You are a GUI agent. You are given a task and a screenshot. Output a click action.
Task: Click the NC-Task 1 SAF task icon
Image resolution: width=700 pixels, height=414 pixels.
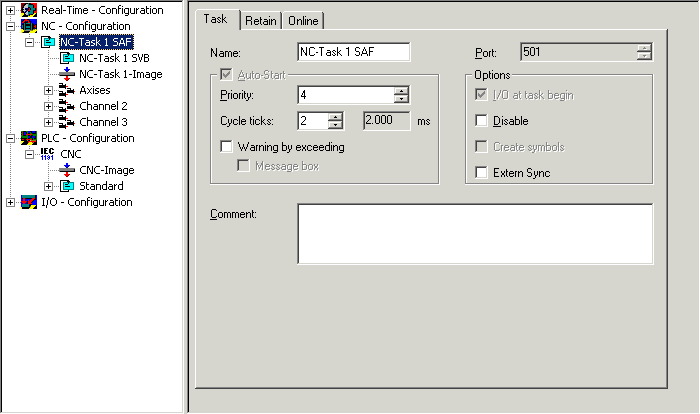pos(48,42)
